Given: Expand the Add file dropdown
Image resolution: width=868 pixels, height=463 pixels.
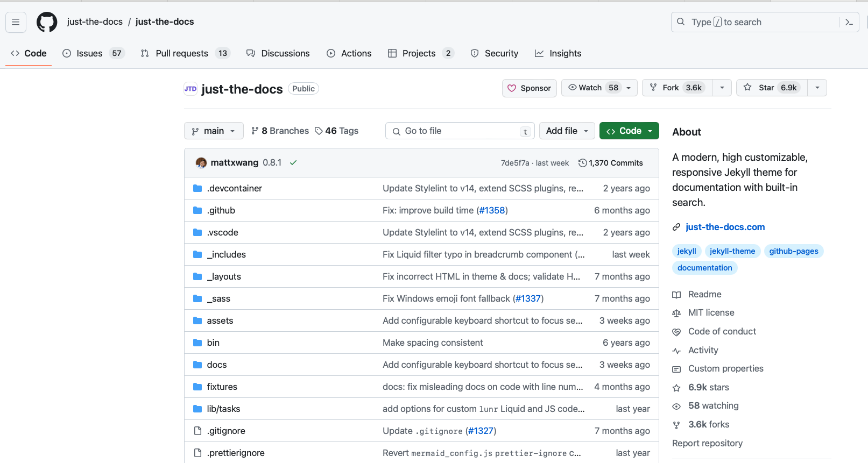Looking at the screenshot, I should (567, 131).
